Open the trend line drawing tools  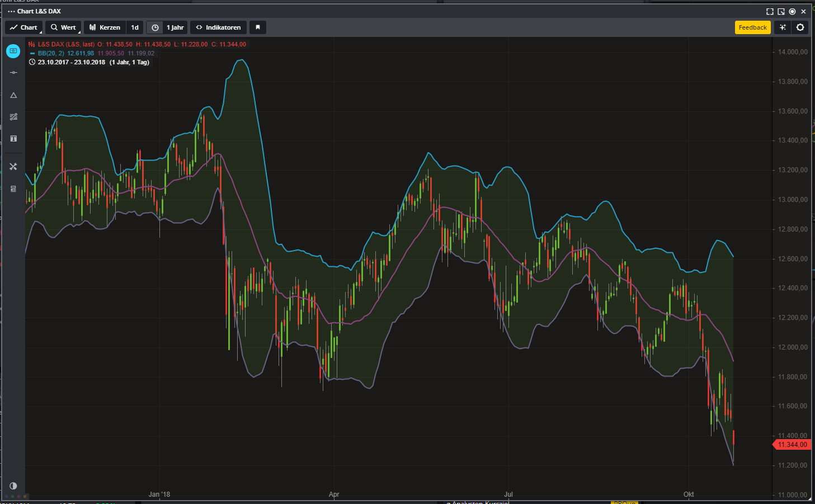13,117
